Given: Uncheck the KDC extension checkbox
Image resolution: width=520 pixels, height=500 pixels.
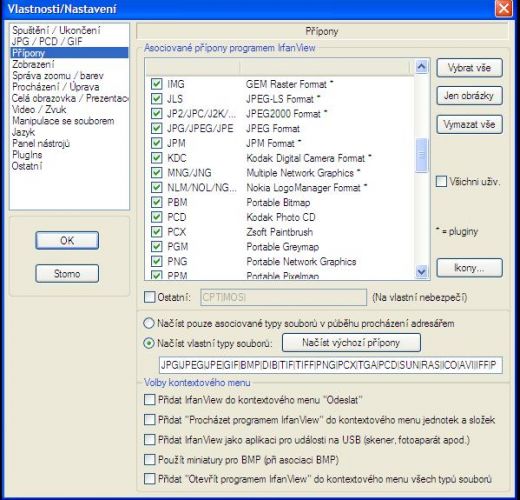Looking at the screenshot, I should point(157,158).
